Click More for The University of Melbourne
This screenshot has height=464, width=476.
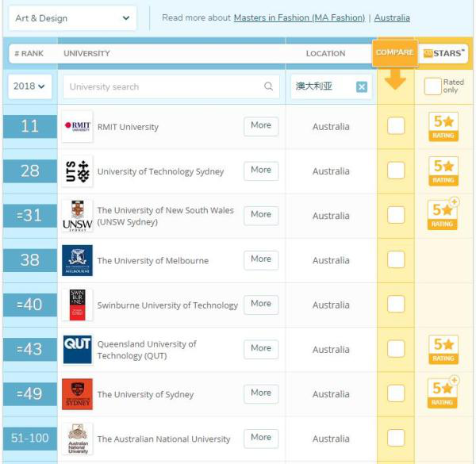261,259
